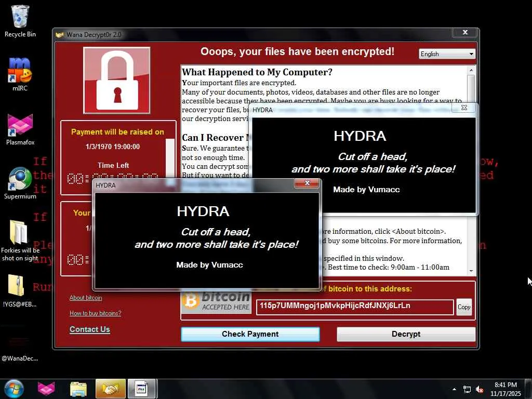The height and width of the screenshot is (399, 532).
Task: Click the Decrypt button
Action: (x=406, y=334)
